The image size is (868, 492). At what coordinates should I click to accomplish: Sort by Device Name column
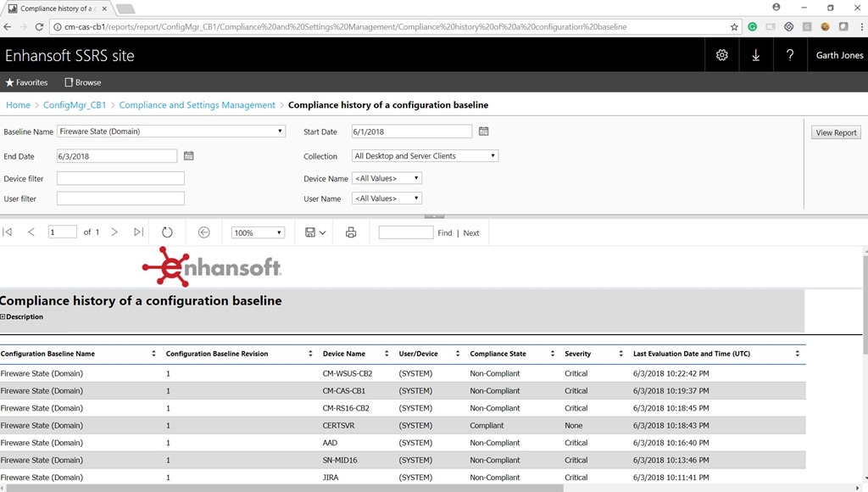click(x=387, y=354)
